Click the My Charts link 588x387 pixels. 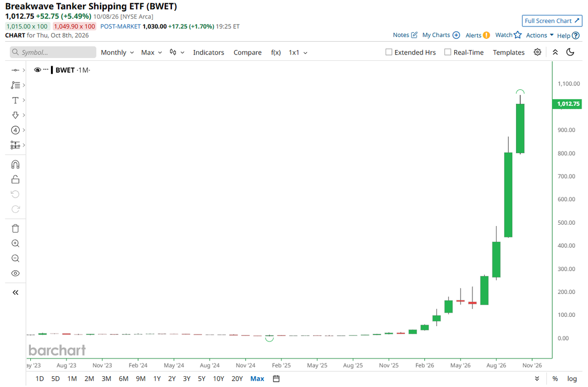point(436,35)
